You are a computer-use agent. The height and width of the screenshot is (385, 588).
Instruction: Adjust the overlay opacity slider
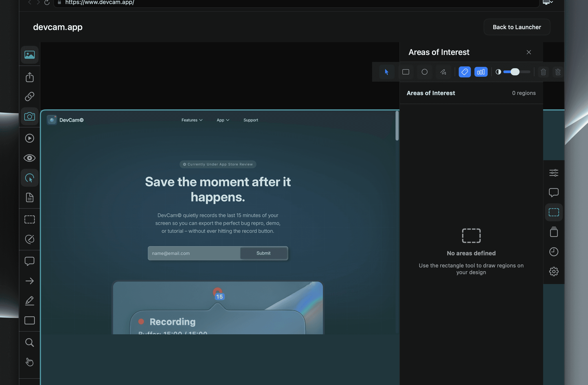tap(515, 72)
